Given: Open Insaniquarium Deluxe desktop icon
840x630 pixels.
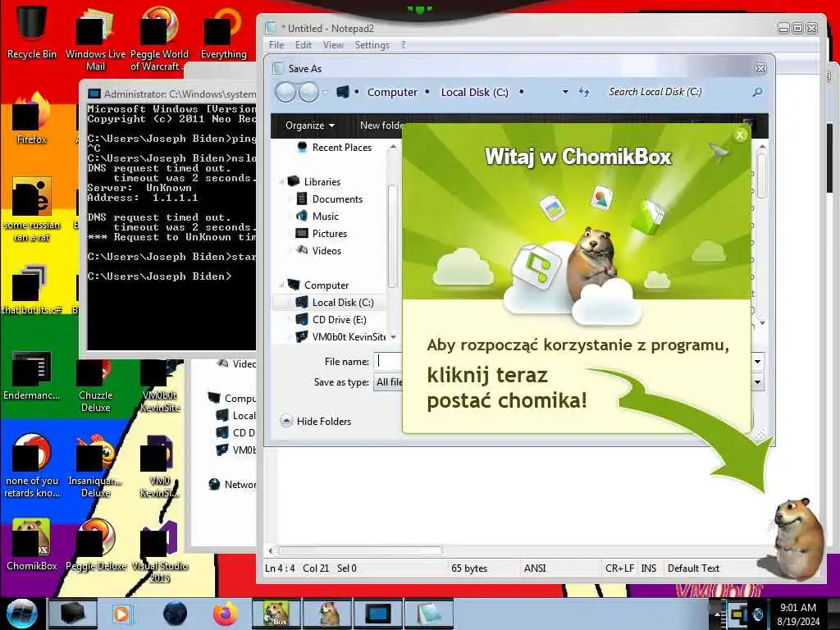Looking at the screenshot, I should (95, 467).
